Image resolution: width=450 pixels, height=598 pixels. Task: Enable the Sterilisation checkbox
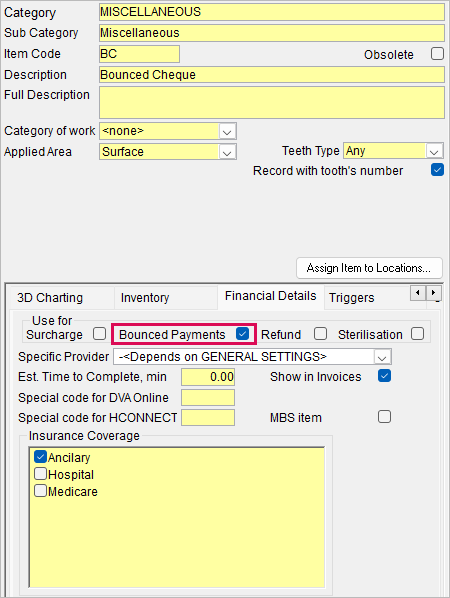(417, 334)
